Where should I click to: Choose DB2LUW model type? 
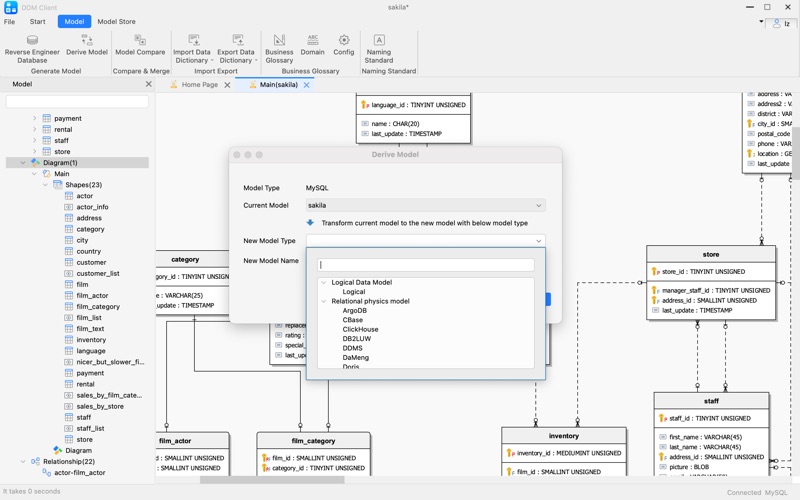click(x=357, y=339)
